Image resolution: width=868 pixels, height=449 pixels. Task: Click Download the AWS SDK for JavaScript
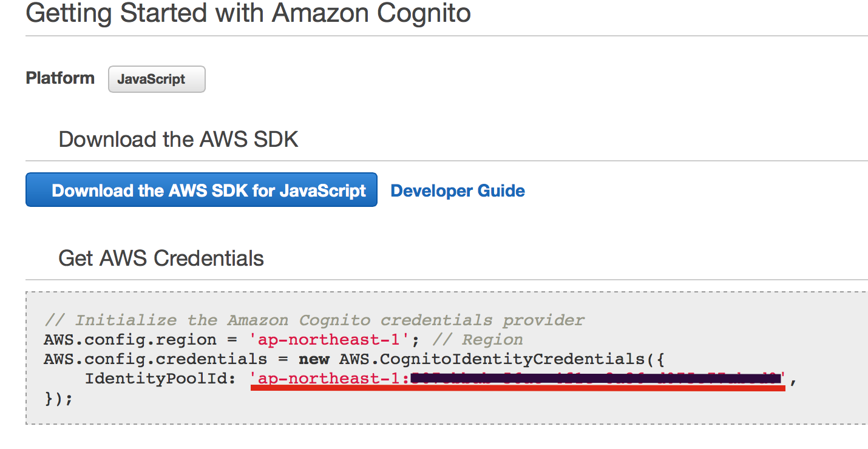pos(202,191)
